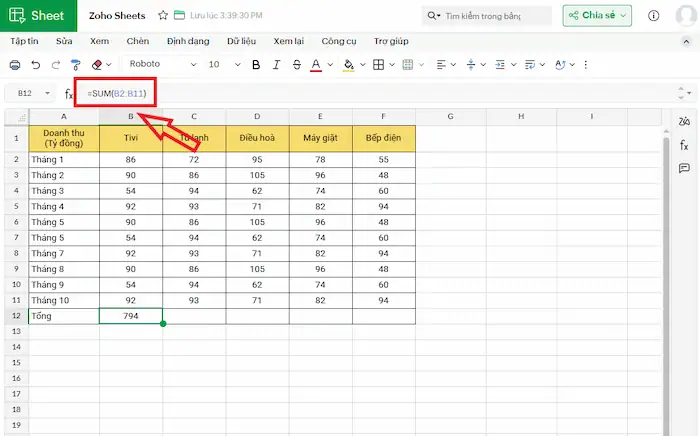Open the Định dạng menu
This screenshot has width=700, height=436.
click(x=188, y=41)
